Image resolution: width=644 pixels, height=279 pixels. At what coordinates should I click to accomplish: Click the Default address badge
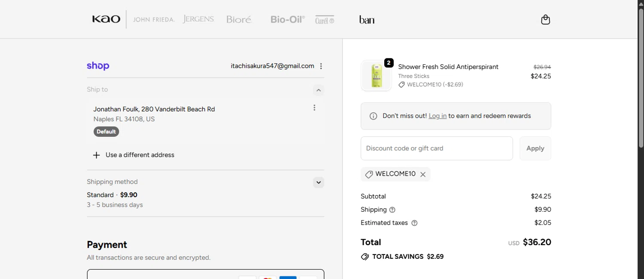[106, 132]
